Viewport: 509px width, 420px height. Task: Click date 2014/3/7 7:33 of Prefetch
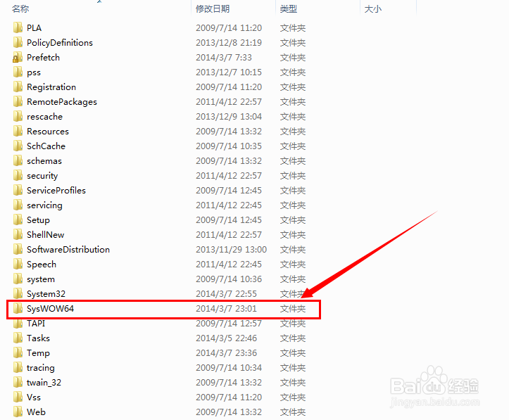(x=224, y=58)
